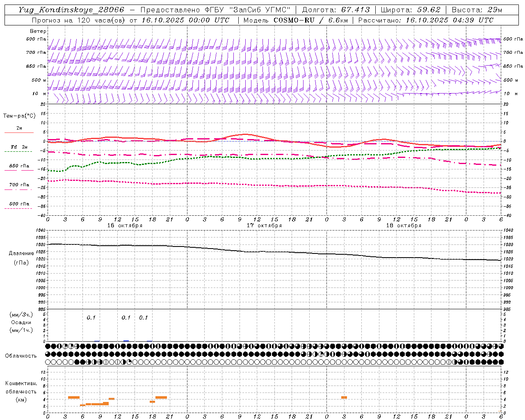
Task: Click the Давление panel label
Action: pos(21,253)
